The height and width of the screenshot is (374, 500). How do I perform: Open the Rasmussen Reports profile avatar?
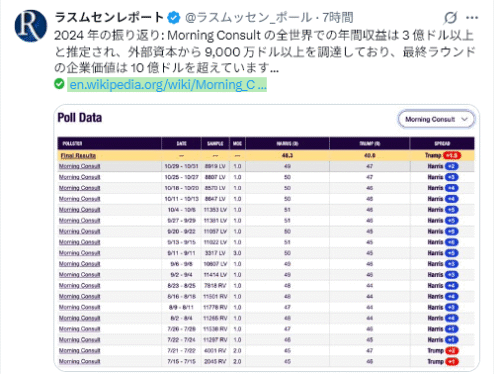[x=31, y=26]
